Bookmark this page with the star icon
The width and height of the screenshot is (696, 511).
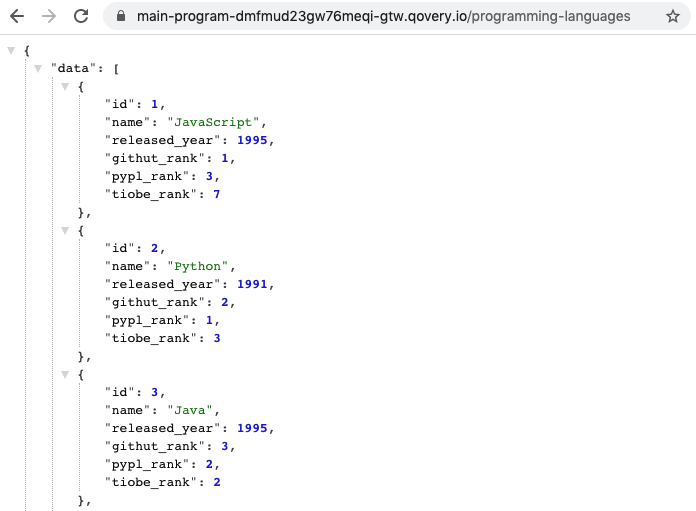pos(673,16)
